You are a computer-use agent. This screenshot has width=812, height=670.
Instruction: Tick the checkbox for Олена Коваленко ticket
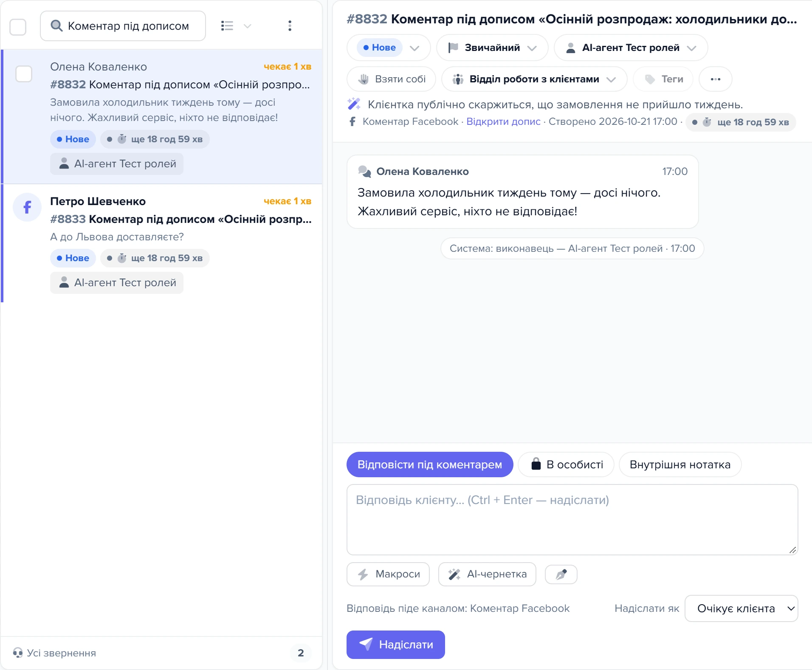point(24,73)
